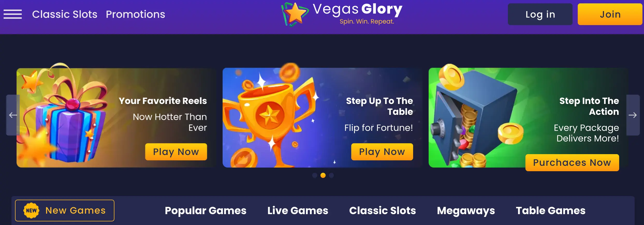Click the orange Join button

(x=610, y=14)
